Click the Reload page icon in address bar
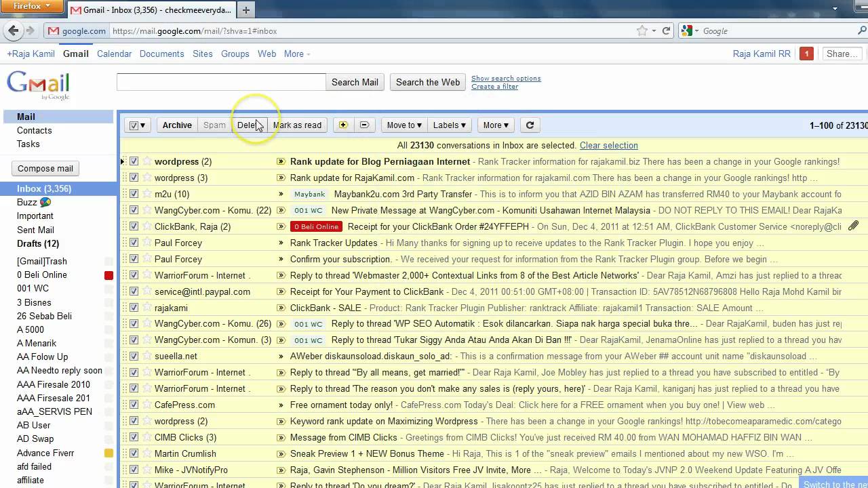The width and height of the screenshot is (868, 488). pyautogui.click(x=667, y=30)
